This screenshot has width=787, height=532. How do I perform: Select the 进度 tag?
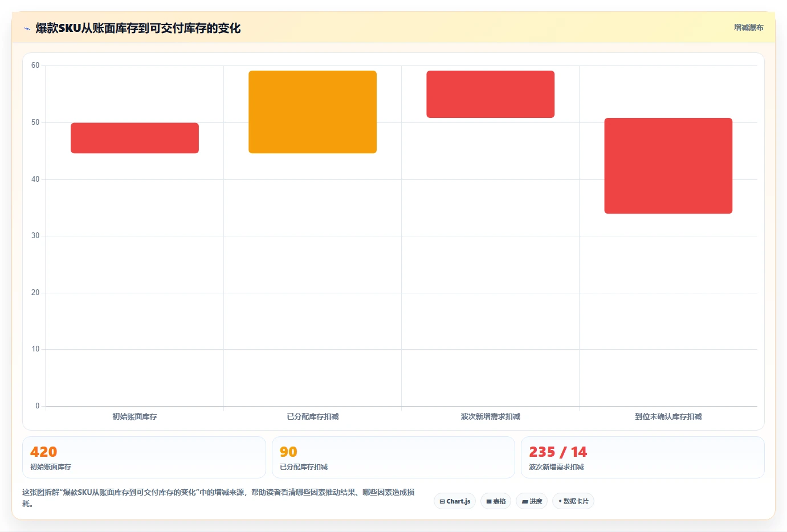coord(532,501)
